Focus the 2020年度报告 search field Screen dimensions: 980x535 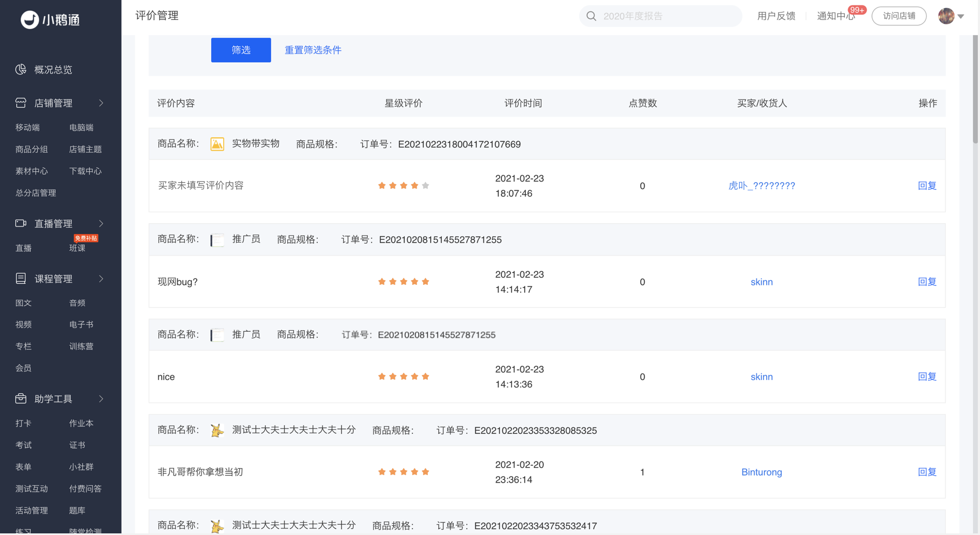point(661,16)
